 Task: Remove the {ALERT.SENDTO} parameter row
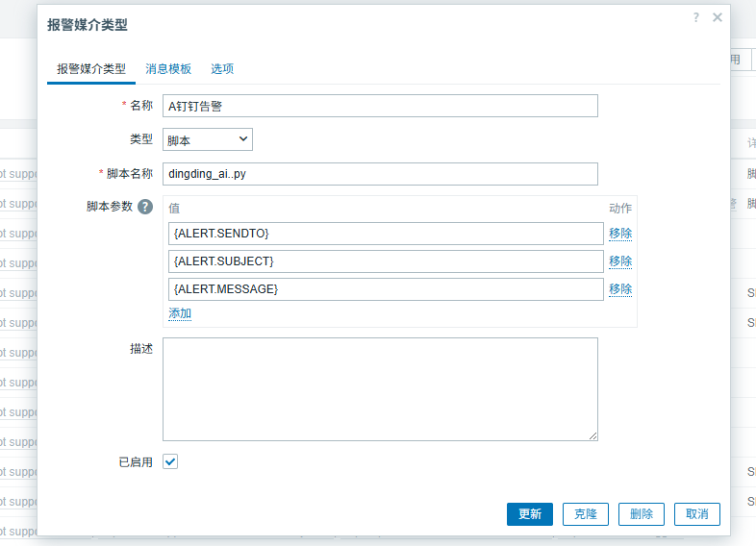click(x=620, y=234)
